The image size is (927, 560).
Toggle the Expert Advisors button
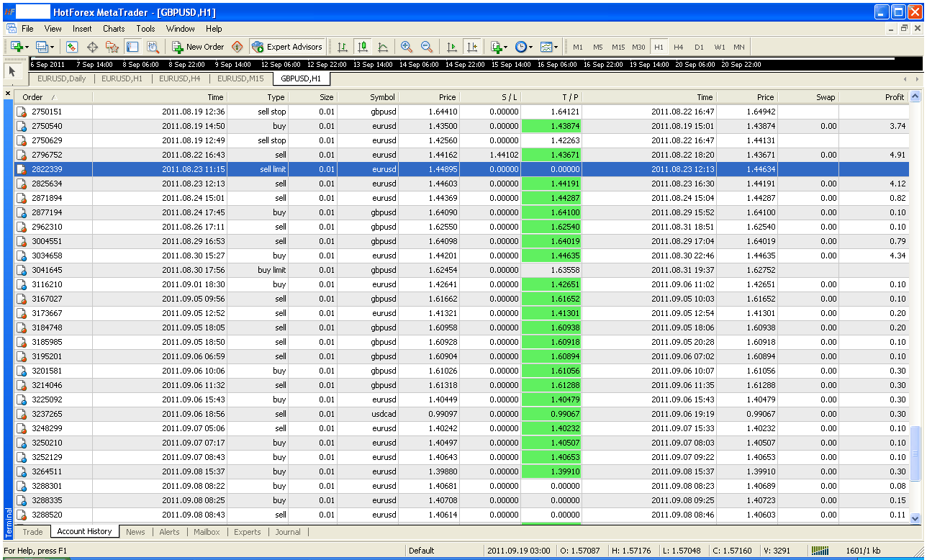coord(287,47)
